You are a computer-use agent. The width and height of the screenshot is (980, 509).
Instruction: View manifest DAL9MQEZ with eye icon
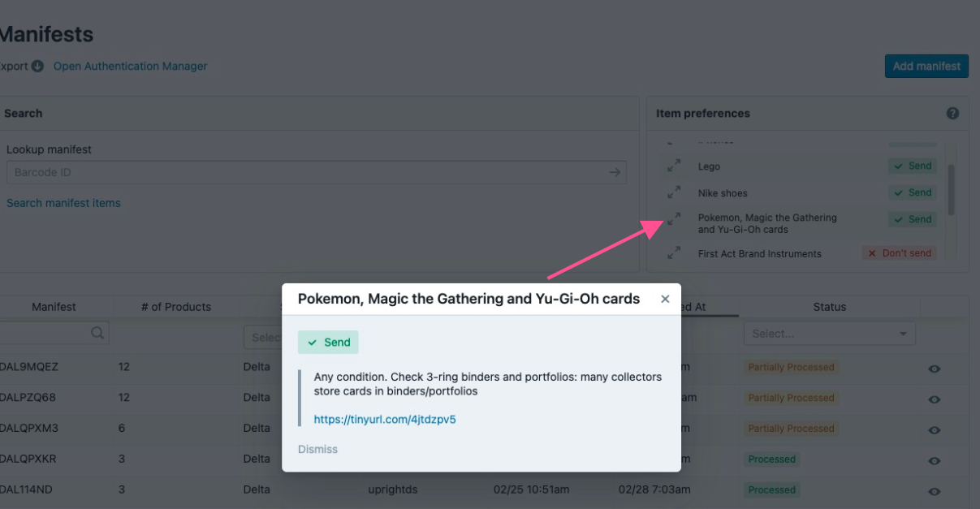(x=935, y=368)
